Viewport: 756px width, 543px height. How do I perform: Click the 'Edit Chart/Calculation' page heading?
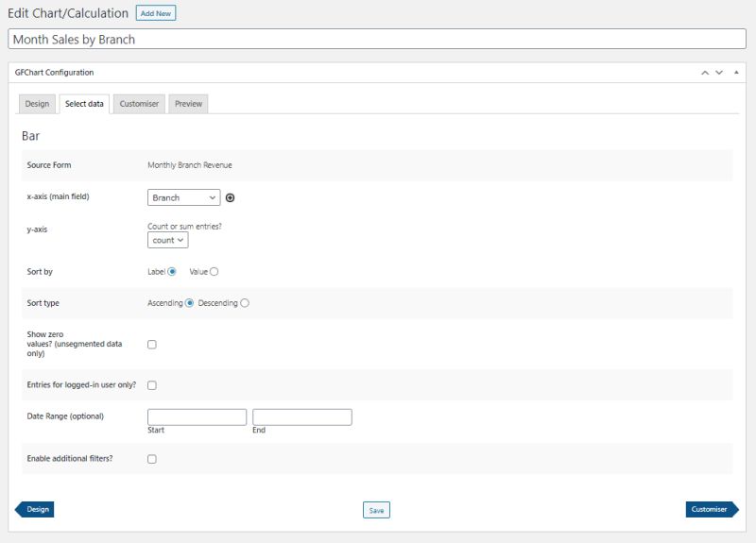tap(68, 13)
